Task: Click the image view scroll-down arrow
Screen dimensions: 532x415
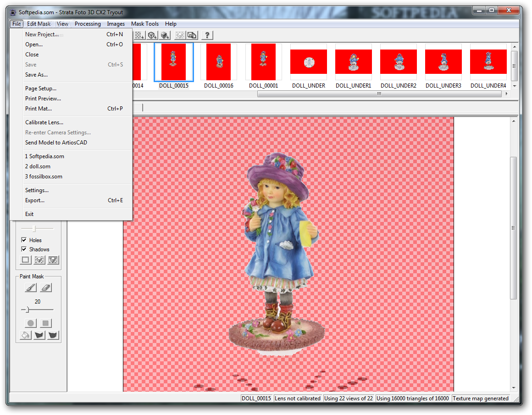Action: tap(514, 387)
